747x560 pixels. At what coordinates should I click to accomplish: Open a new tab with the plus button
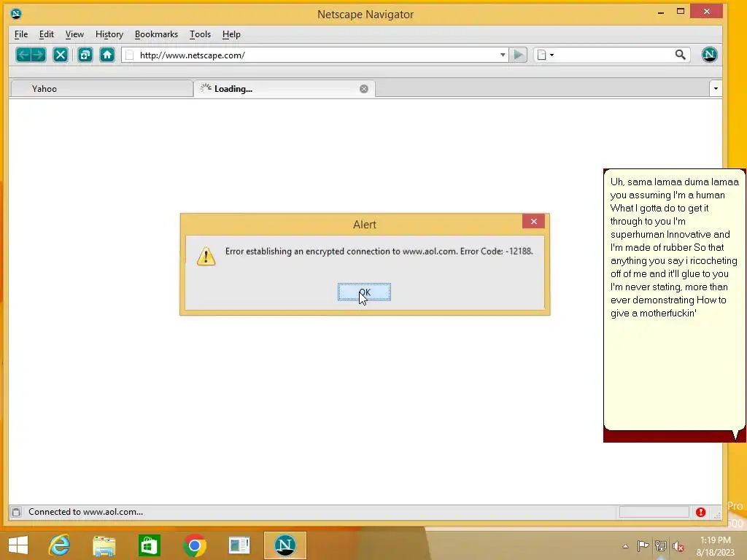click(85, 55)
